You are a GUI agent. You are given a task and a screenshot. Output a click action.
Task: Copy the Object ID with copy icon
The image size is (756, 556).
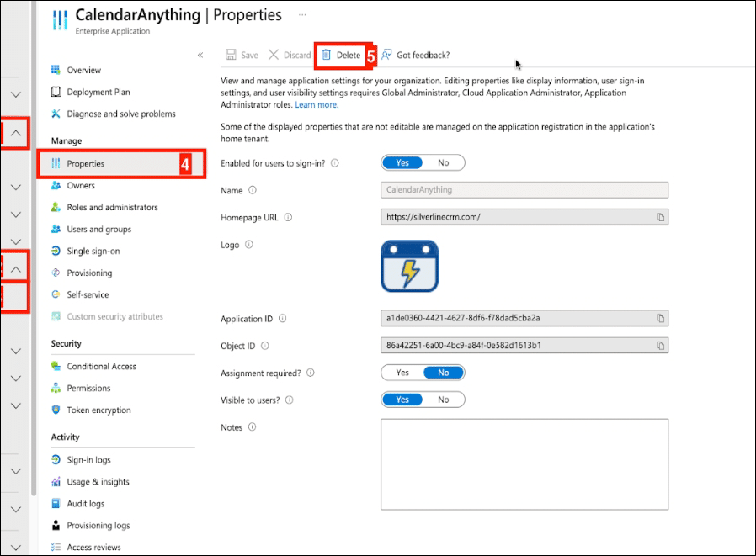tap(660, 346)
